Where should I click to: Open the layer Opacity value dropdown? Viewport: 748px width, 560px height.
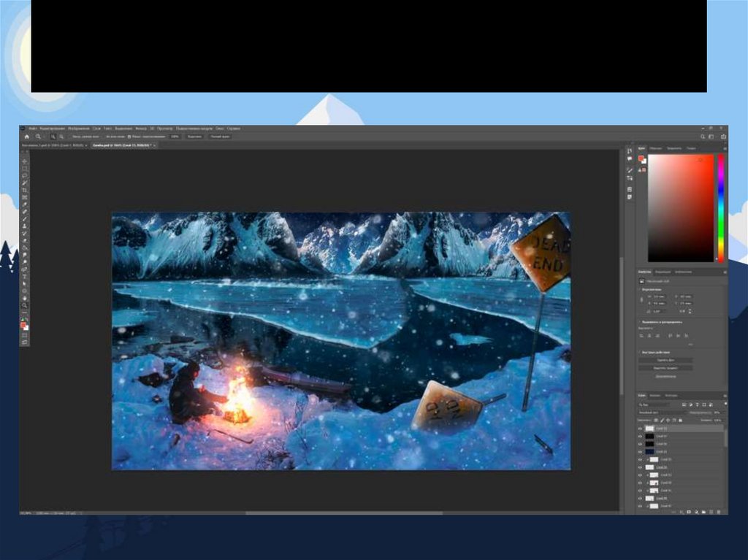[719, 413]
